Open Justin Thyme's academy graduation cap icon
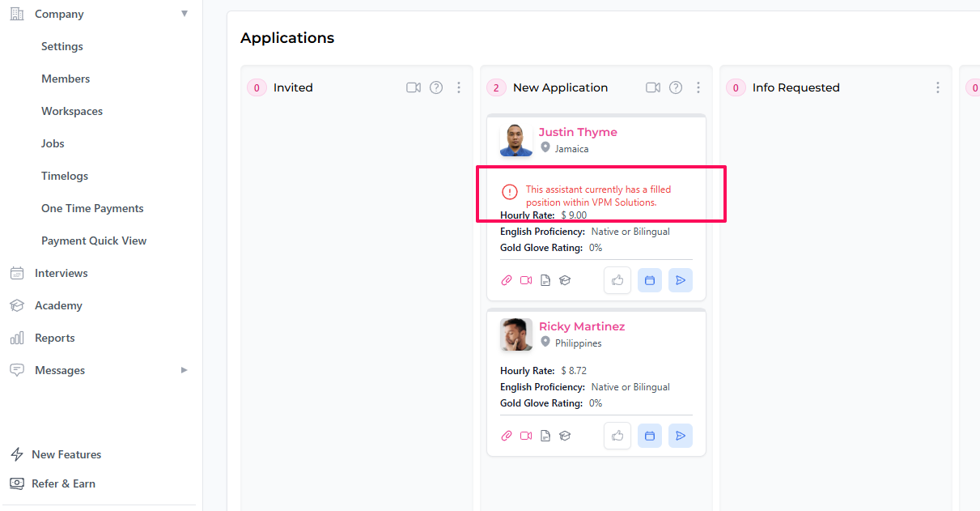Screen dimensions: 980x511 [564, 279]
